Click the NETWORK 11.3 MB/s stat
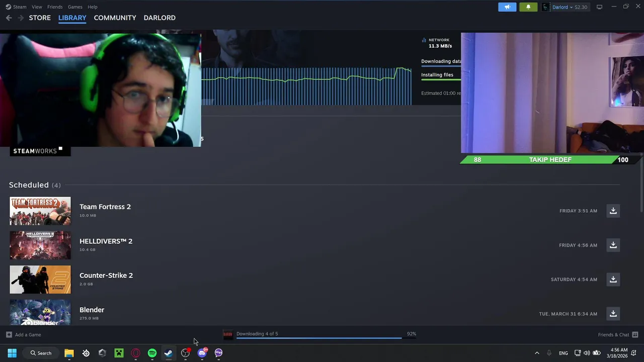Image resolution: width=644 pixels, height=362 pixels. click(437, 43)
